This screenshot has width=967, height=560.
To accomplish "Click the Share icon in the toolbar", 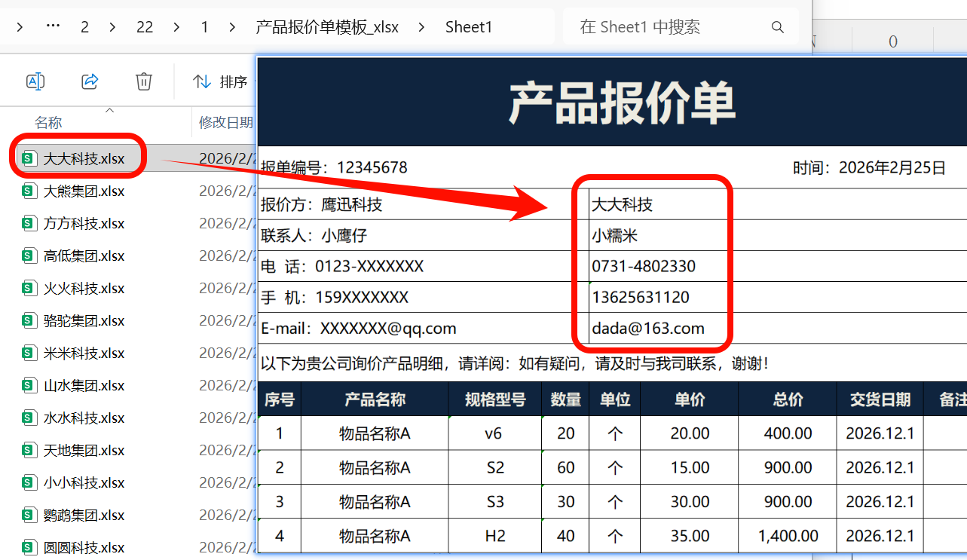I will [x=89, y=81].
